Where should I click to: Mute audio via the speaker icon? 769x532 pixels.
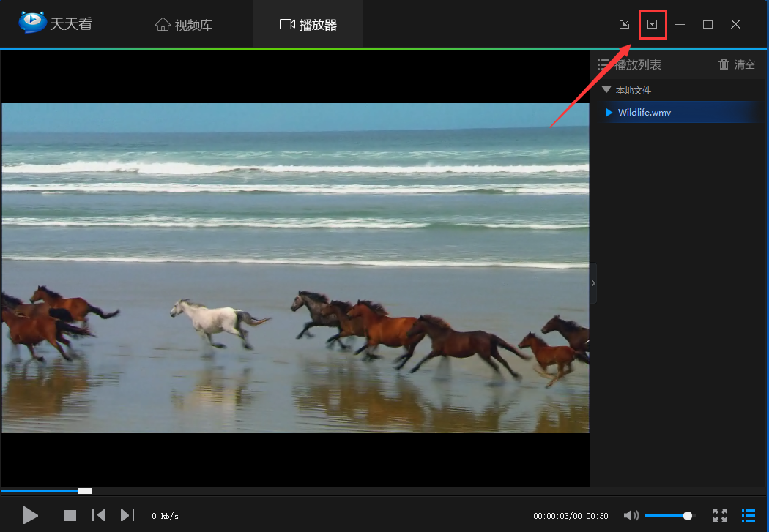coord(631,515)
